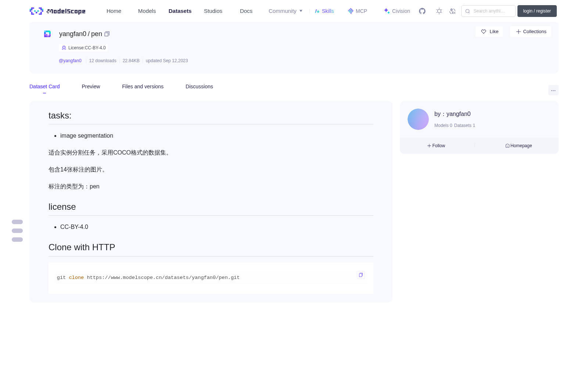The width and height of the screenshot is (588, 368).
Task: Click the login / register button
Action: [x=537, y=11]
